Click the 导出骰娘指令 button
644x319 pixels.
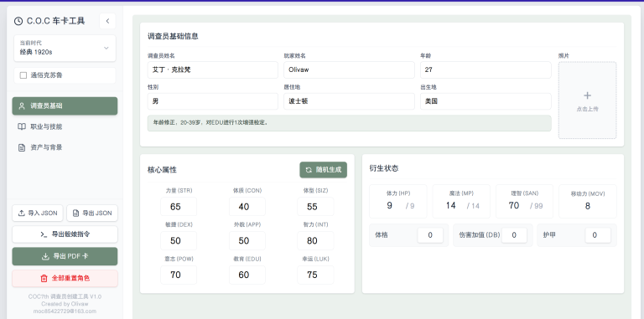pos(65,234)
